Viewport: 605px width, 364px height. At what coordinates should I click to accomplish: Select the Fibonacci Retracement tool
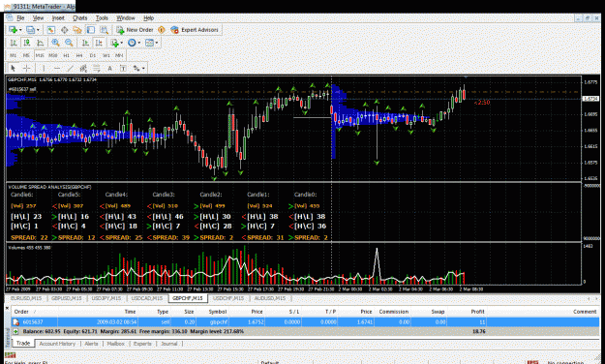(x=97, y=69)
